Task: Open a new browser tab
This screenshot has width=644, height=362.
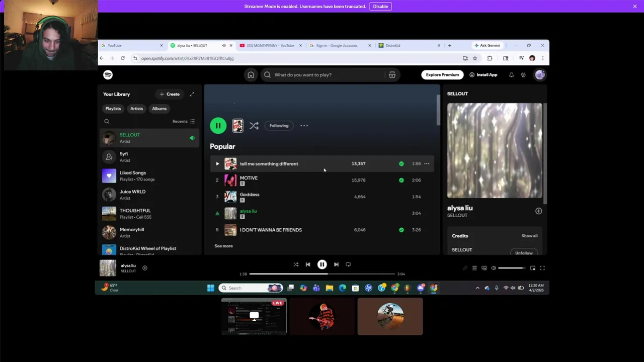Action: pyautogui.click(x=449, y=45)
